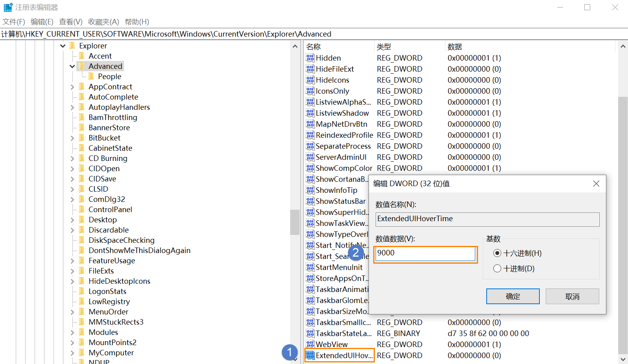Screen dimensions: 628x364
Task: Click the 数值数据 value input field
Action: coord(425,253)
